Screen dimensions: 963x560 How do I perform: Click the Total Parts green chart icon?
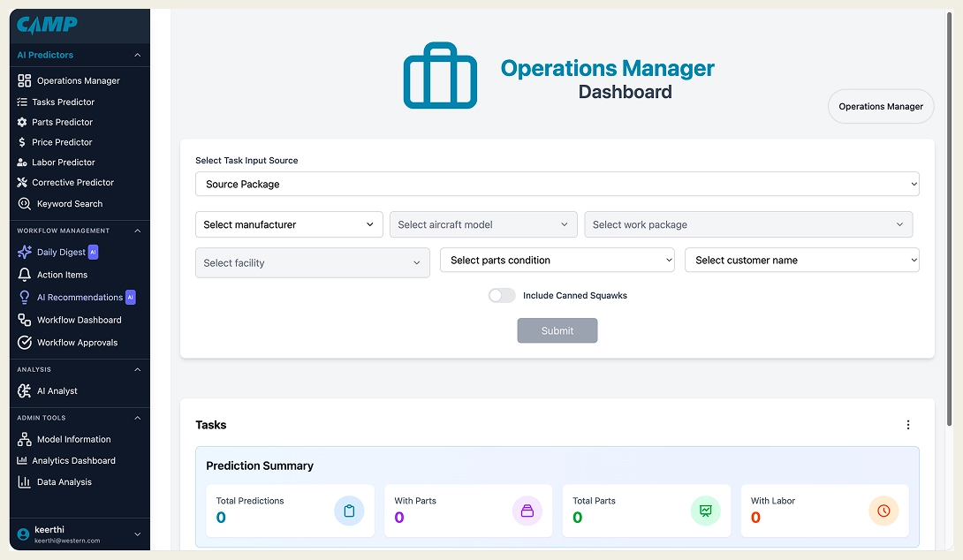[x=705, y=511]
